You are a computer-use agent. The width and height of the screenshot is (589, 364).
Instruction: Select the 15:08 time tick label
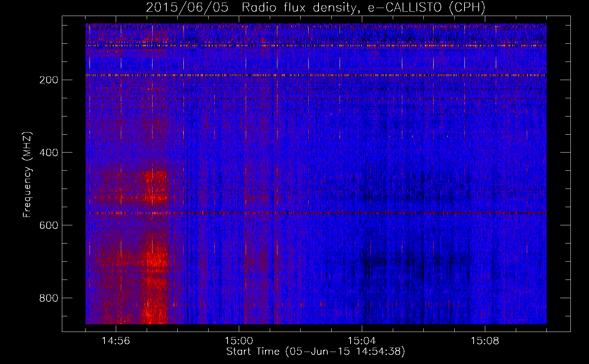pos(485,341)
